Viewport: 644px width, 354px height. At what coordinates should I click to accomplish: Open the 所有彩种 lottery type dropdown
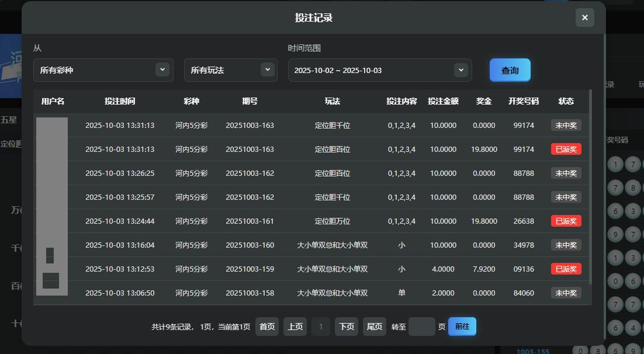(103, 70)
